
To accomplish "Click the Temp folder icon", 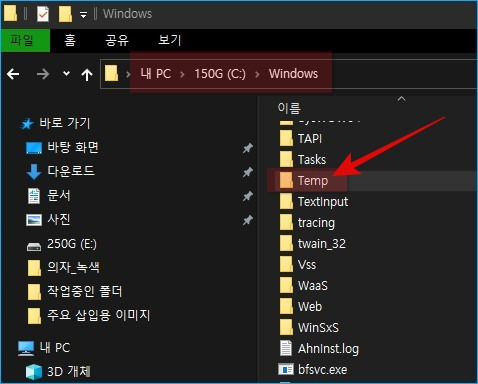I will click(x=286, y=180).
